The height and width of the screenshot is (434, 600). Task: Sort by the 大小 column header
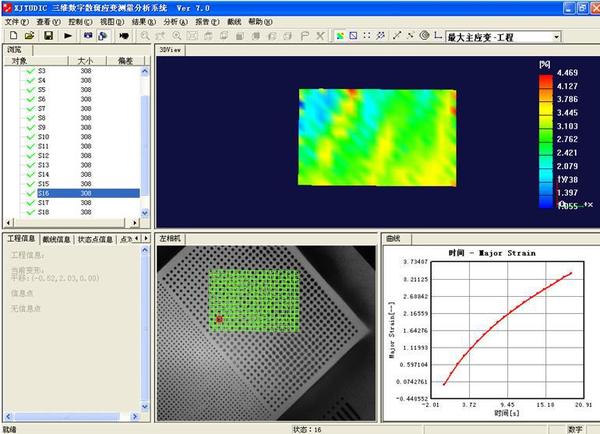[x=87, y=61]
